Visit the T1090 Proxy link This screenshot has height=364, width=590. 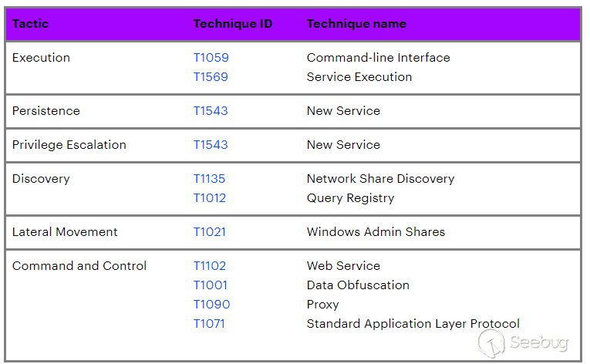tap(211, 305)
